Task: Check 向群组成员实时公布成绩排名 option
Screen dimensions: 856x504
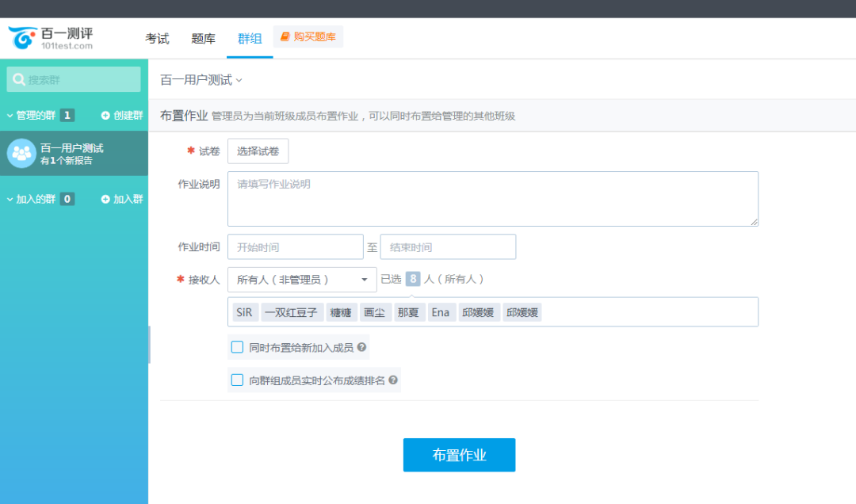Action: tap(237, 380)
